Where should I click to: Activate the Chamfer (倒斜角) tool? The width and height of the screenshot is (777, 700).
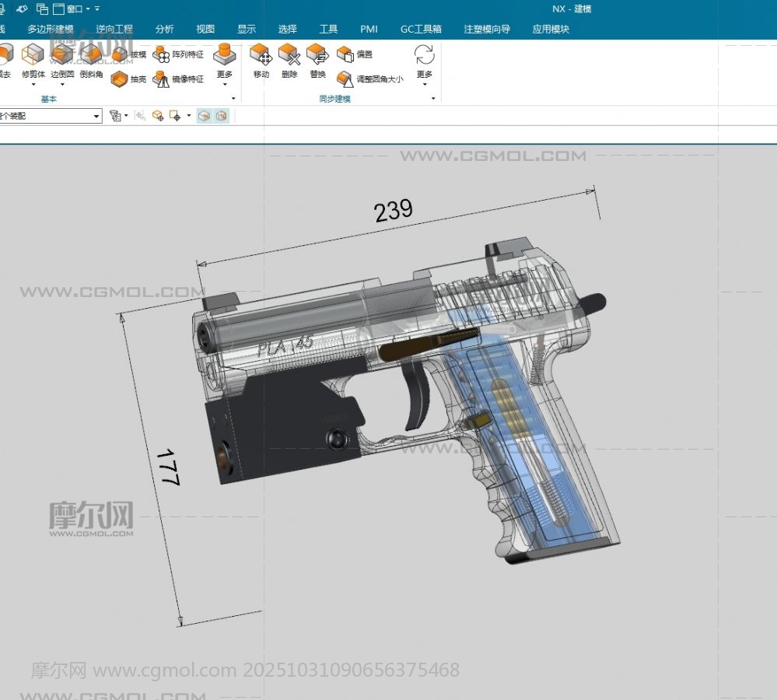click(91, 61)
